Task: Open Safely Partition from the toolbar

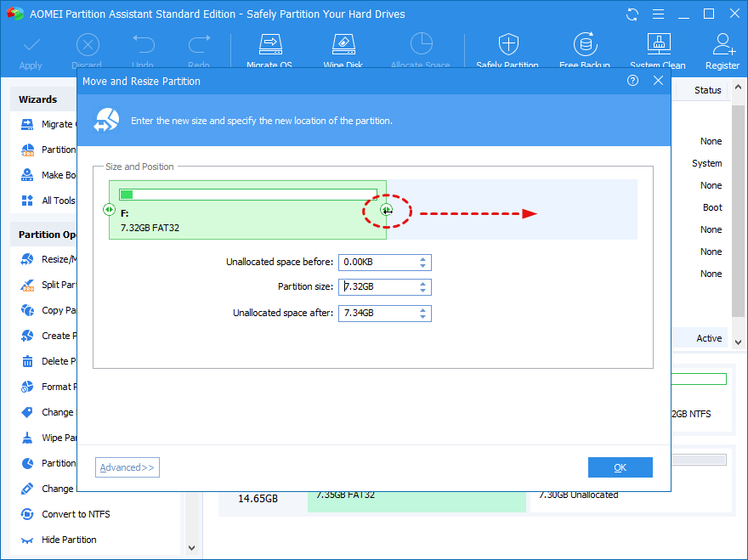Action: 507,45
